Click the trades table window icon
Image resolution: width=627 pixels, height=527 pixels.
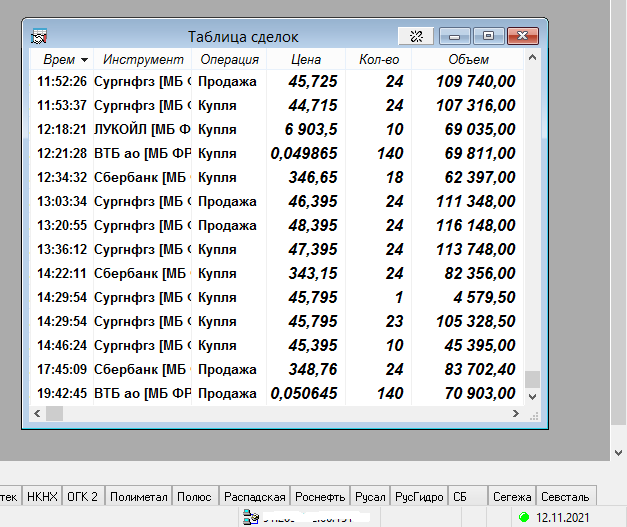[39, 36]
